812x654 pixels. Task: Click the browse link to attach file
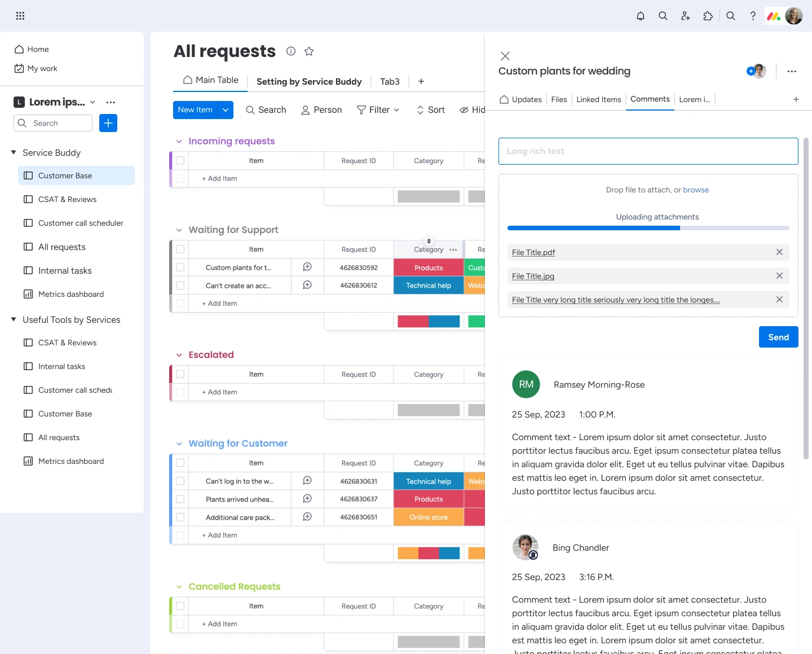click(x=696, y=190)
